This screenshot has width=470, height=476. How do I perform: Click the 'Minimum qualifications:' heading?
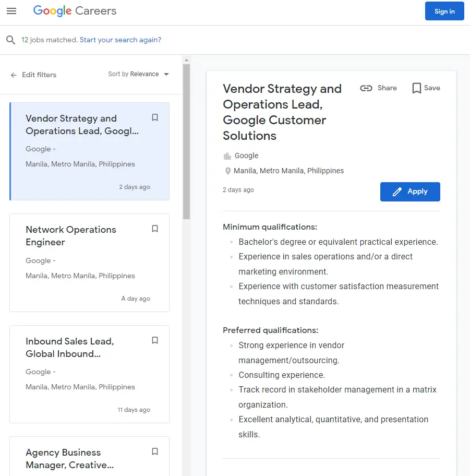point(270,227)
